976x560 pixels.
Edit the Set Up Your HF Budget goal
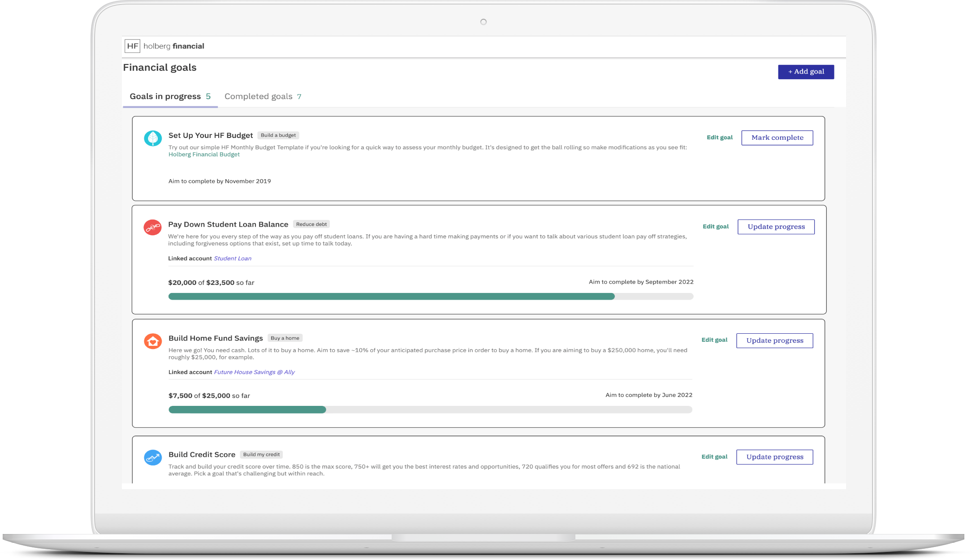[719, 138]
